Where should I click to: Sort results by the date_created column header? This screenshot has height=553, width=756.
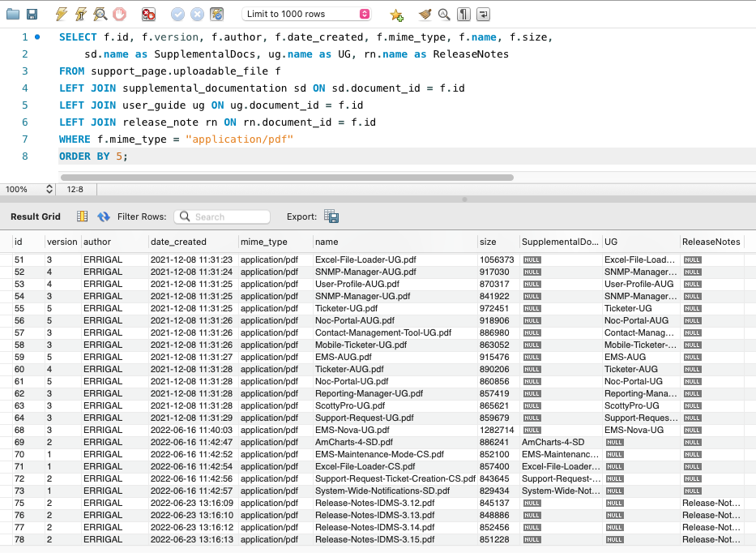tap(179, 242)
